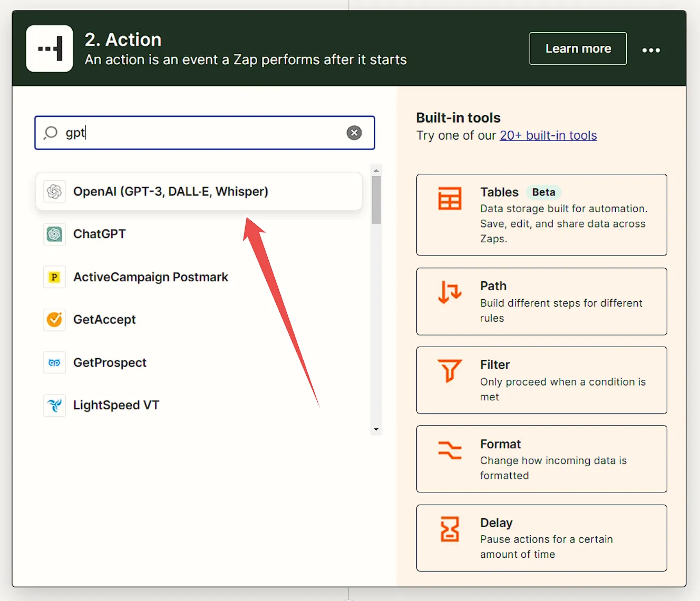Click the 'Built-in tools' heading

(x=458, y=117)
